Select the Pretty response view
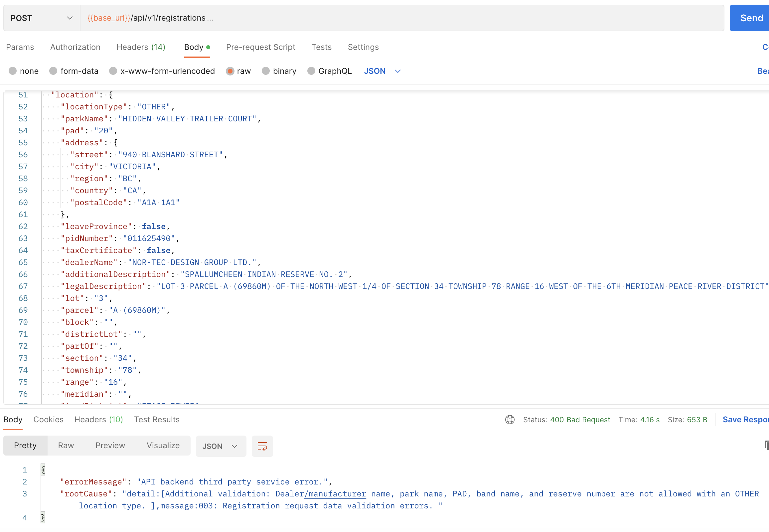The image size is (769, 532). (x=25, y=445)
